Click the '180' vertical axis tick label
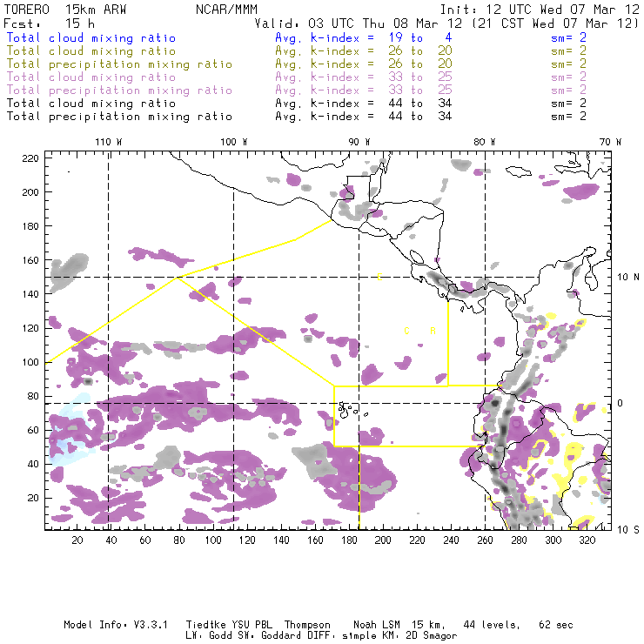Viewport: 644px width, 644px height. point(30,226)
